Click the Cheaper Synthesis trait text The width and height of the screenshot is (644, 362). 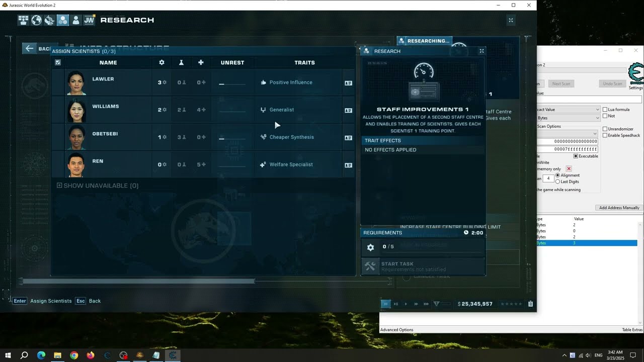coord(292,137)
